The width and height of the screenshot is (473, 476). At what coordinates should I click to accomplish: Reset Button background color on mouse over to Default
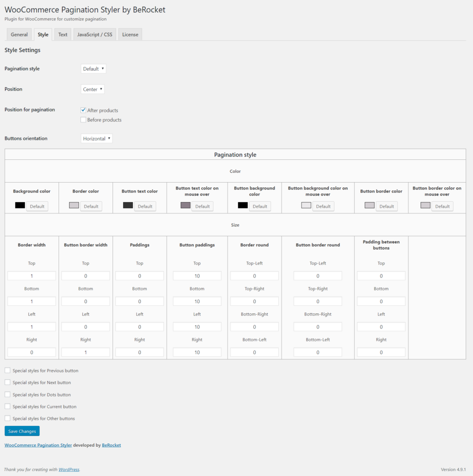click(x=323, y=206)
